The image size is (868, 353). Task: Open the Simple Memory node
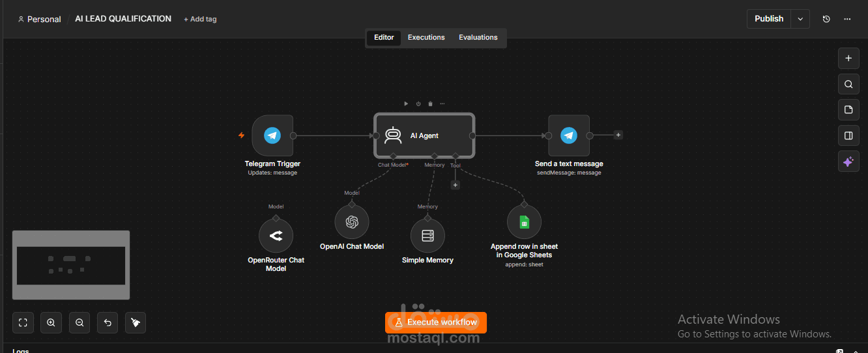pyautogui.click(x=427, y=236)
